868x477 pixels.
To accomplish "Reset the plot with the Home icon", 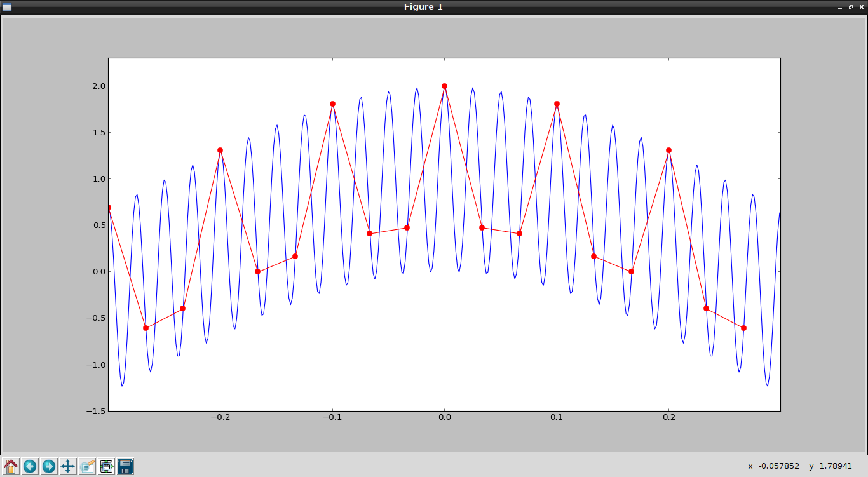I will 11,466.
